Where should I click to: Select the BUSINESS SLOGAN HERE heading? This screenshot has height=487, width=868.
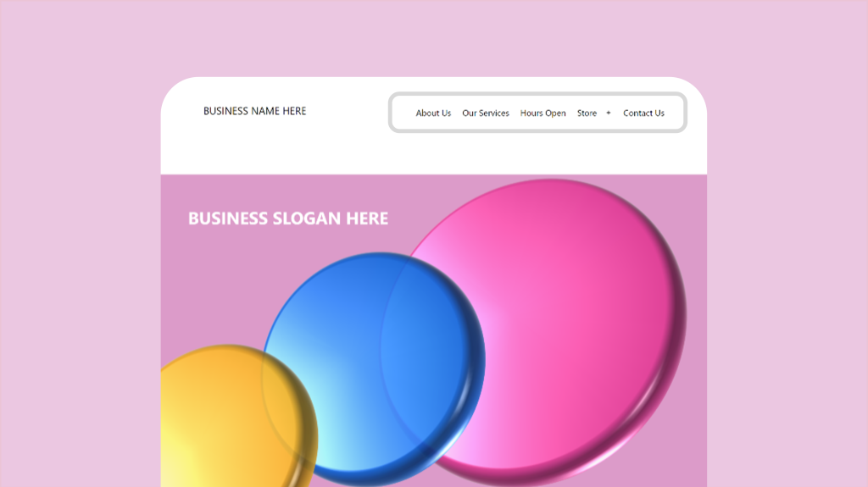point(288,219)
